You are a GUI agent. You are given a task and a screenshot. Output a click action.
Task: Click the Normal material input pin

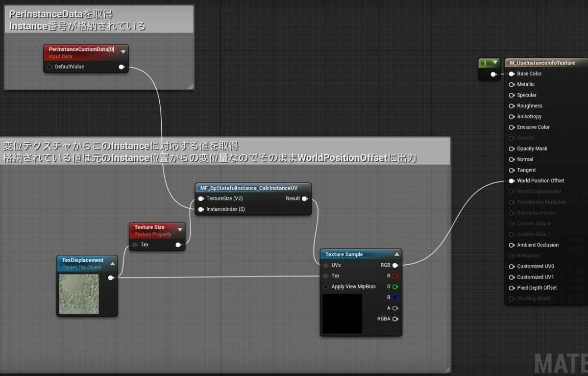512,159
